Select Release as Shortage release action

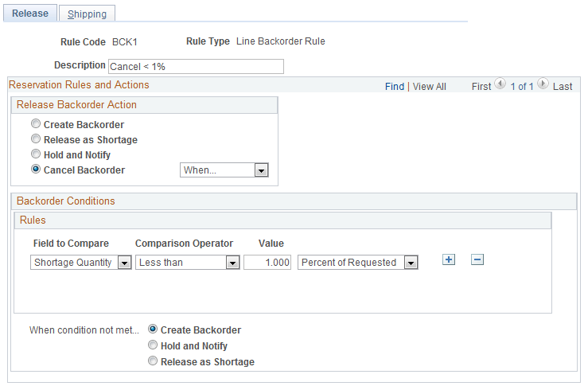coord(36,138)
